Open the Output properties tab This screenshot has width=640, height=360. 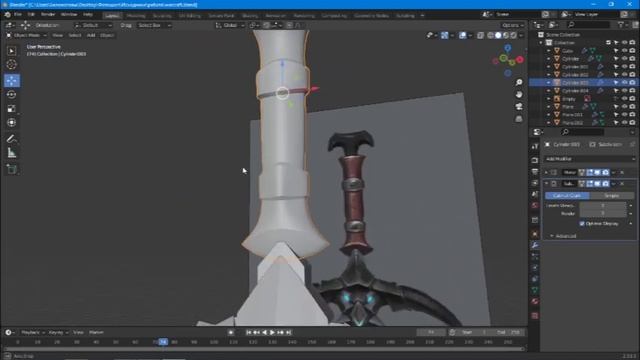tap(535, 171)
